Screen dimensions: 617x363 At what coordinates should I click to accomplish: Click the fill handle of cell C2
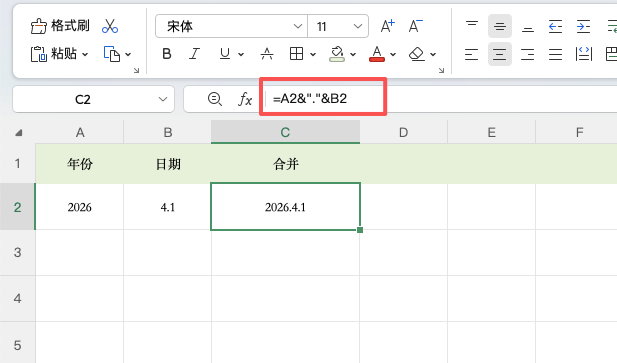pyautogui.click(x=360, y=230)
